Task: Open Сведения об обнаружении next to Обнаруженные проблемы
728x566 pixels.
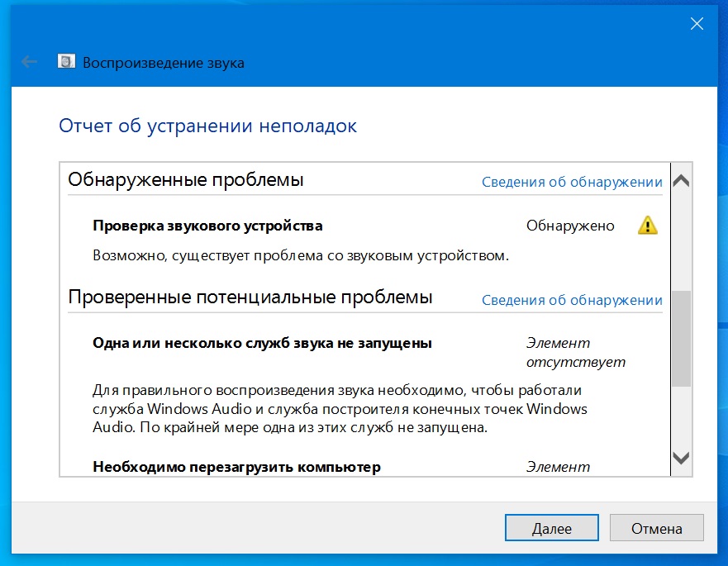Action: [x=572, y=182]
